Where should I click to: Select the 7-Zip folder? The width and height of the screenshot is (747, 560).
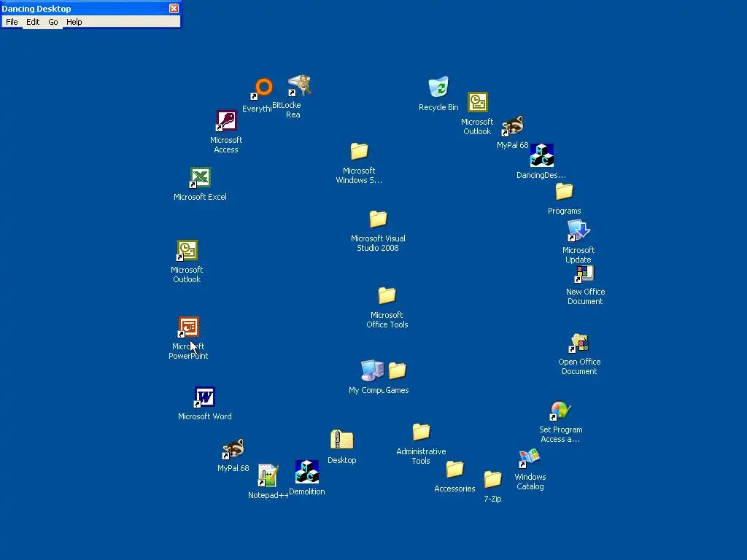pos(492,480)
